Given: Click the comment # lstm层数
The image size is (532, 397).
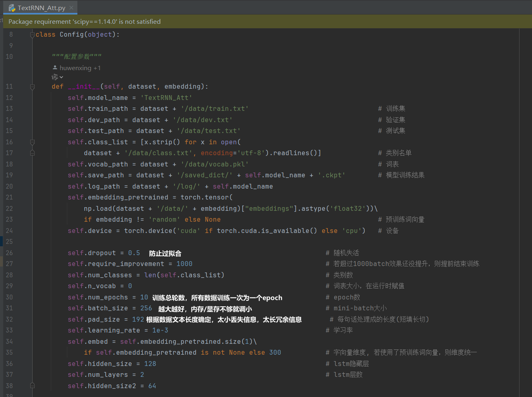Looking at the screenshot, I should click(344, 375).
